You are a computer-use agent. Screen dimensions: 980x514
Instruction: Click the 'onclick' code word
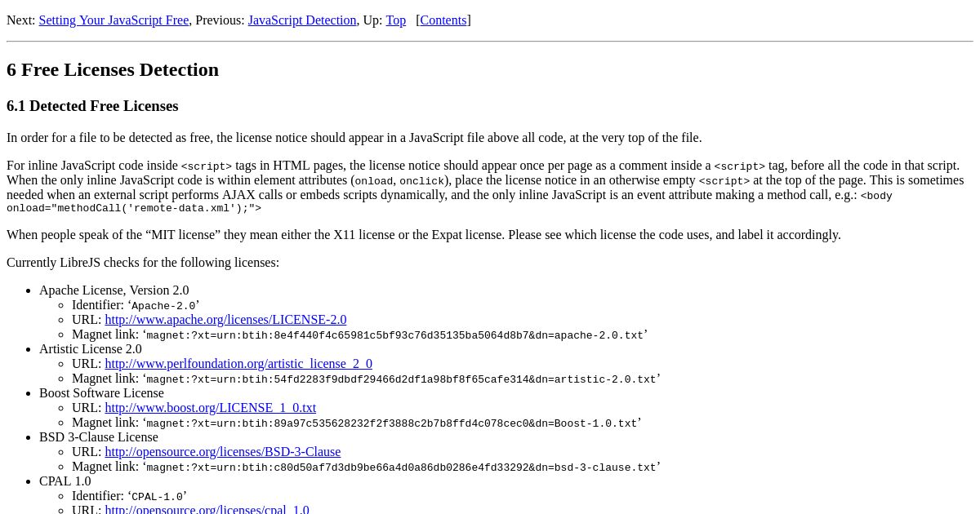click(x=421, y=182)
